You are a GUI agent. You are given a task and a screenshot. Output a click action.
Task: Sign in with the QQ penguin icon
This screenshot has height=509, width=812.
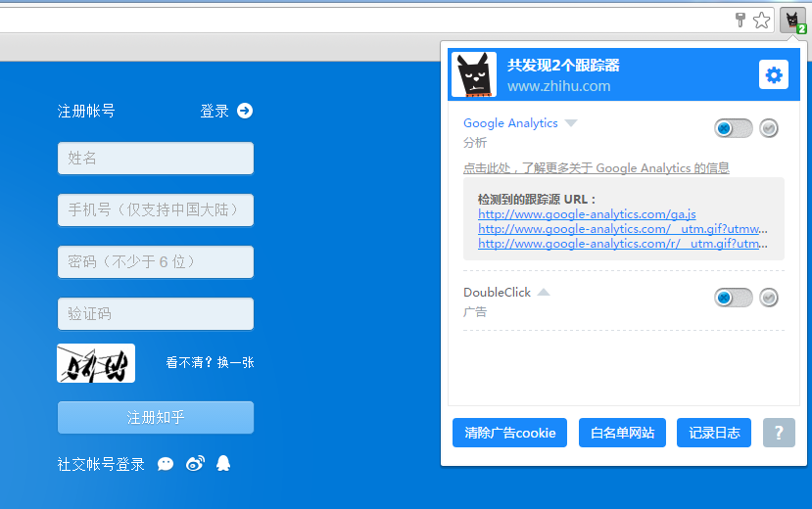(223, 464)
